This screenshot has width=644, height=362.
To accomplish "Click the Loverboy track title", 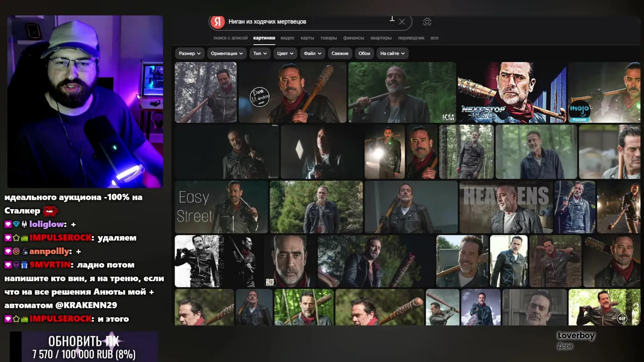I will (576, 335).
